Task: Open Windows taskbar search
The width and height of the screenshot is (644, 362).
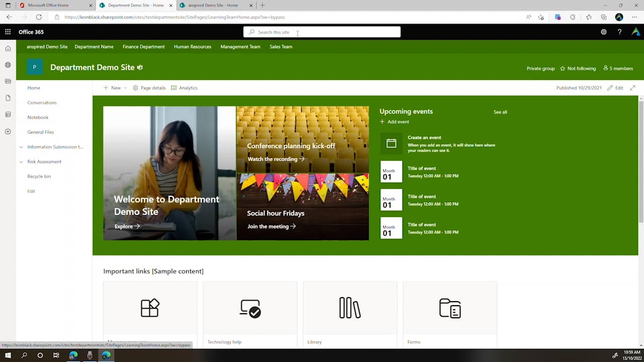Action: (x=24, y=355)
